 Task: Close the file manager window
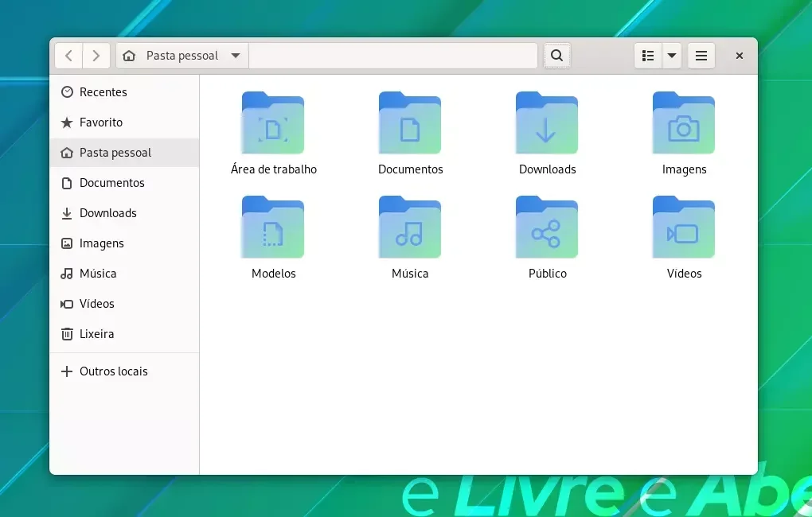click(x=740, y=56)
